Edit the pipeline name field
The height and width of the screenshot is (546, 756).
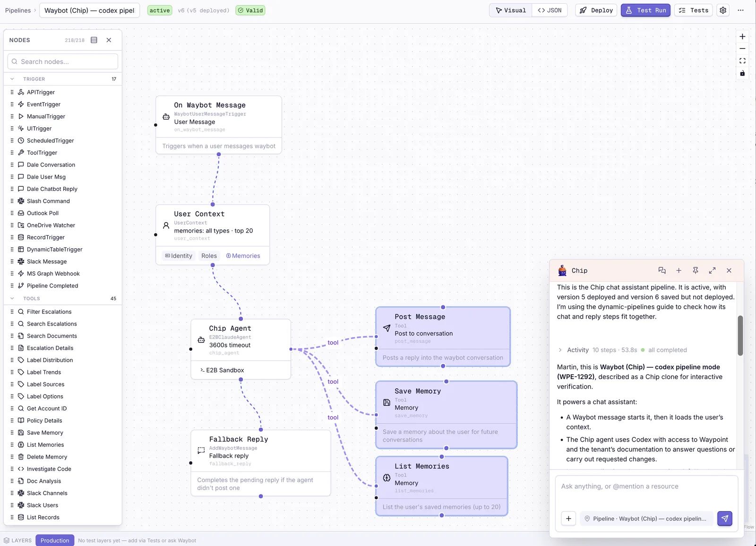[x=89, y=10]
